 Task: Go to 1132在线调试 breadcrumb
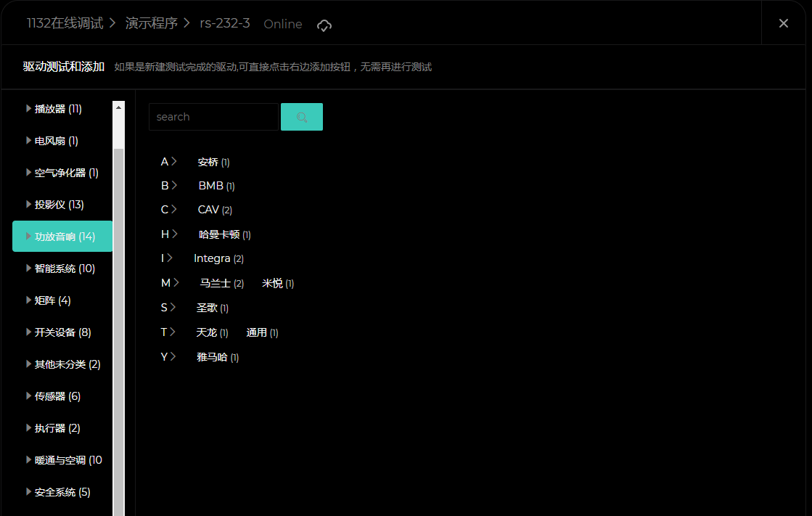[65, 23]
